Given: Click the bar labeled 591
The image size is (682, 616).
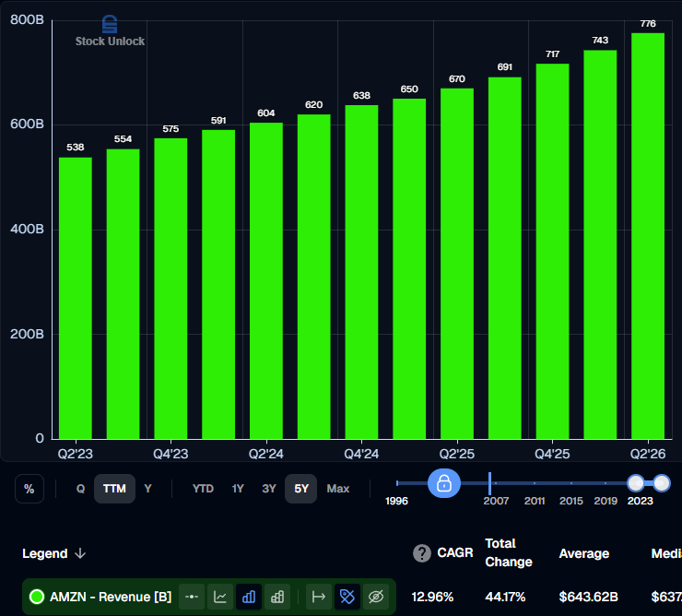Looking at the screenshot, I should click(218, 284).
